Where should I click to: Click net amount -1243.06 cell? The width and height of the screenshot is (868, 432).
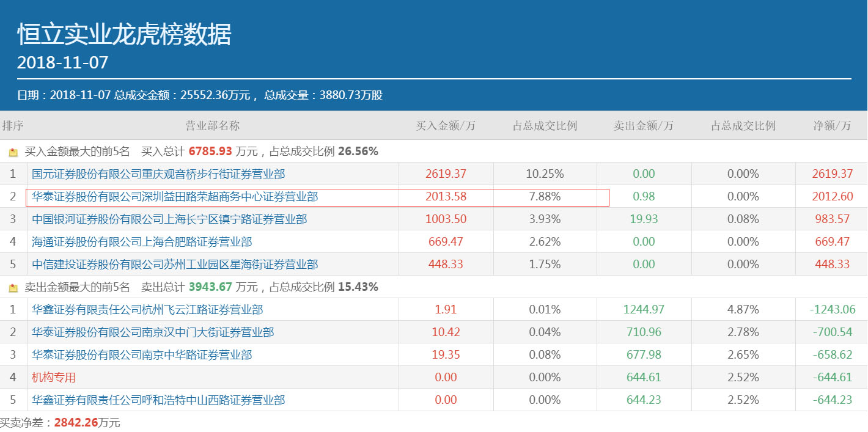coord(832,310)
